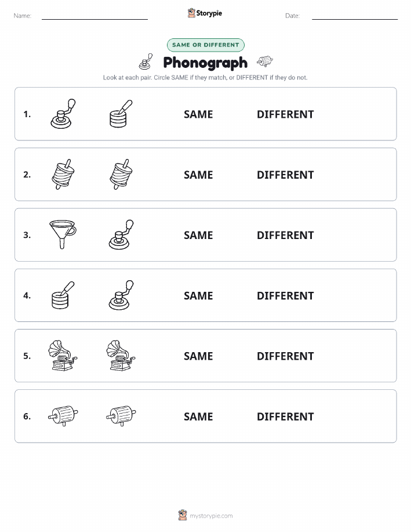Click the right spool icon in row 2
Viewport: 411px width, 532px height.
click(121, 174)
